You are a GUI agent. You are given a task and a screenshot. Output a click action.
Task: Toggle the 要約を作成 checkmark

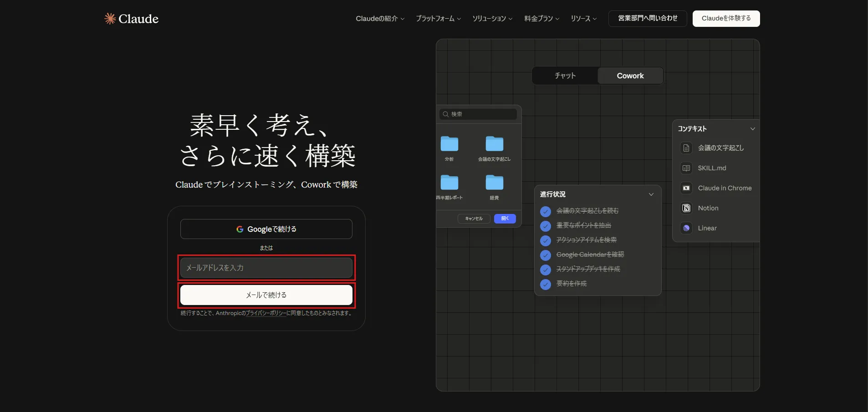pos(546,284)
